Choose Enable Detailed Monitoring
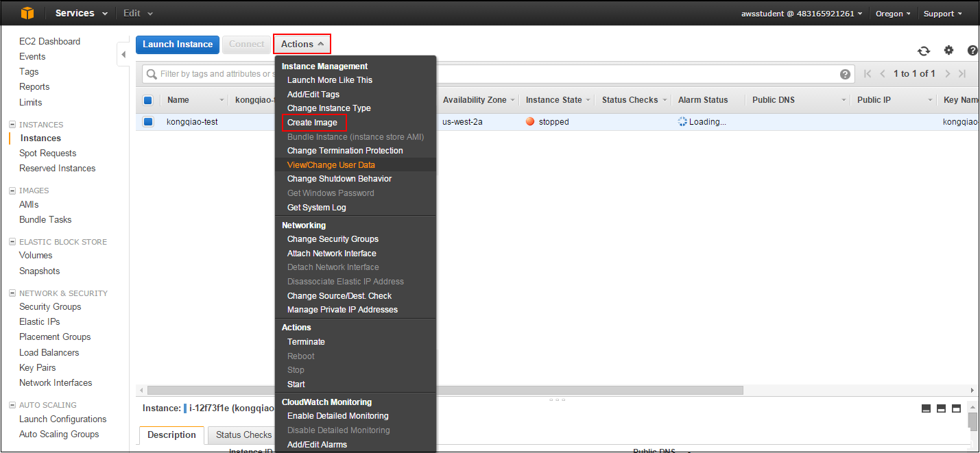The width and height of the screenshot is (980, 453). [338, 416]
